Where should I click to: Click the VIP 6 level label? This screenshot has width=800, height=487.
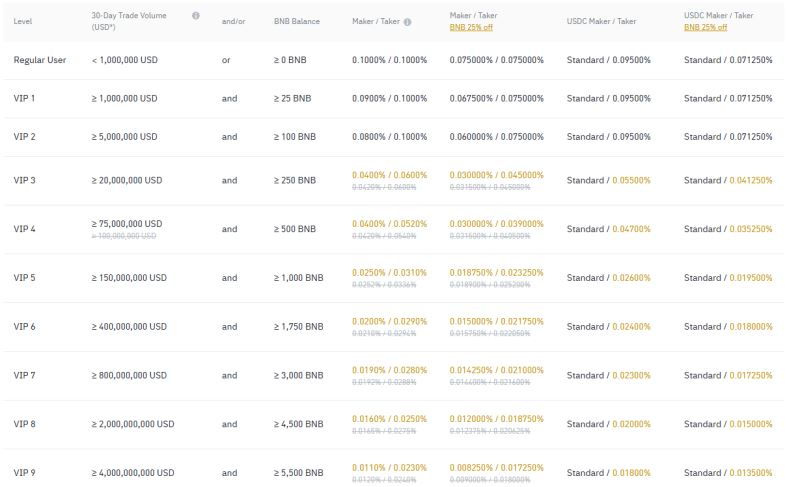[24, 327]
